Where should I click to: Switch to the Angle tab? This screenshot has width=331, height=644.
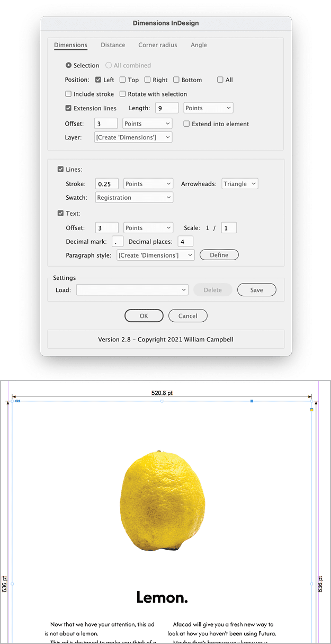(x=199, y=45)
